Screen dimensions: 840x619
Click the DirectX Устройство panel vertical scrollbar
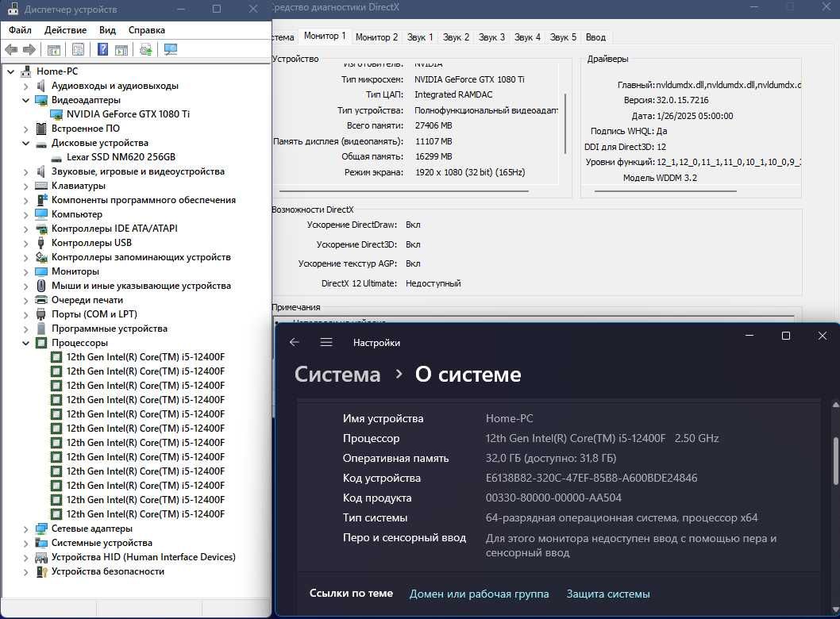(565, 125)
